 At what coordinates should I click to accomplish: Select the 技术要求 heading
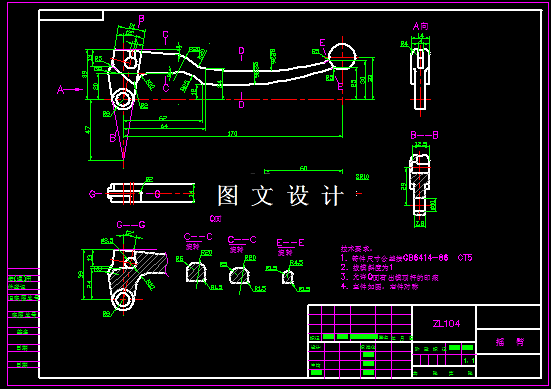click(356, 249)
